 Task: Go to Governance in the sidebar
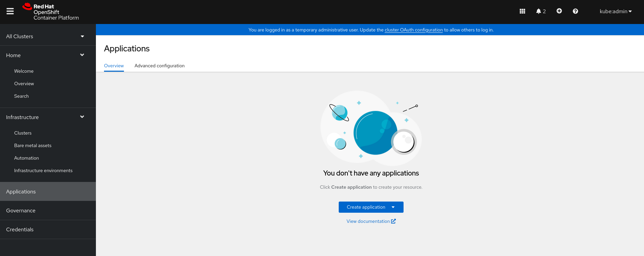pyautogui.click(x=21, y=210)
